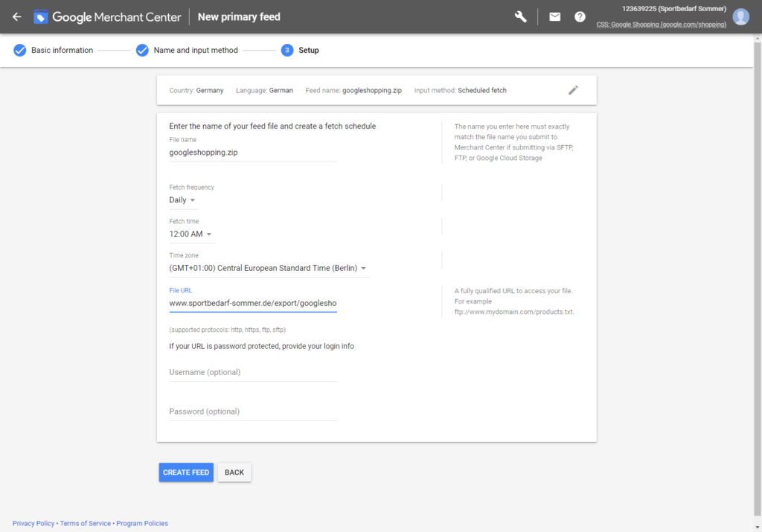Focus the File URL input field
Screen dimensions: 762x532
click(x=253, y=304)
